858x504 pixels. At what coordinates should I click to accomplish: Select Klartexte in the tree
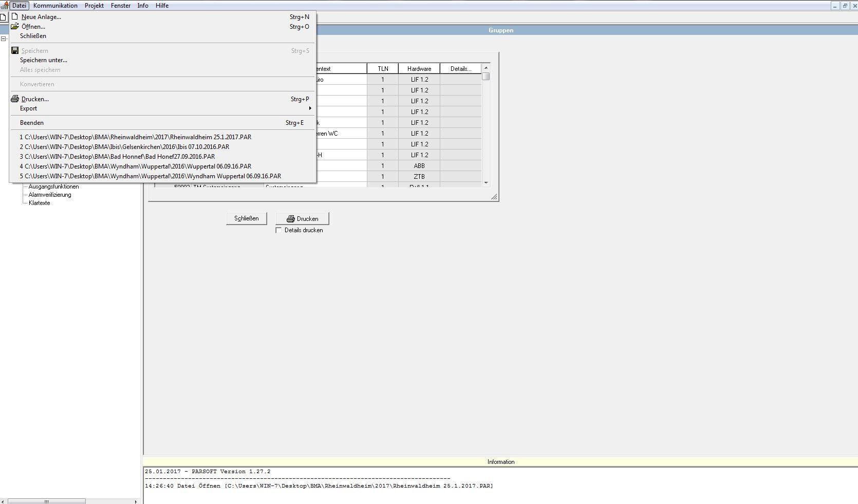(x=39, y=203)
